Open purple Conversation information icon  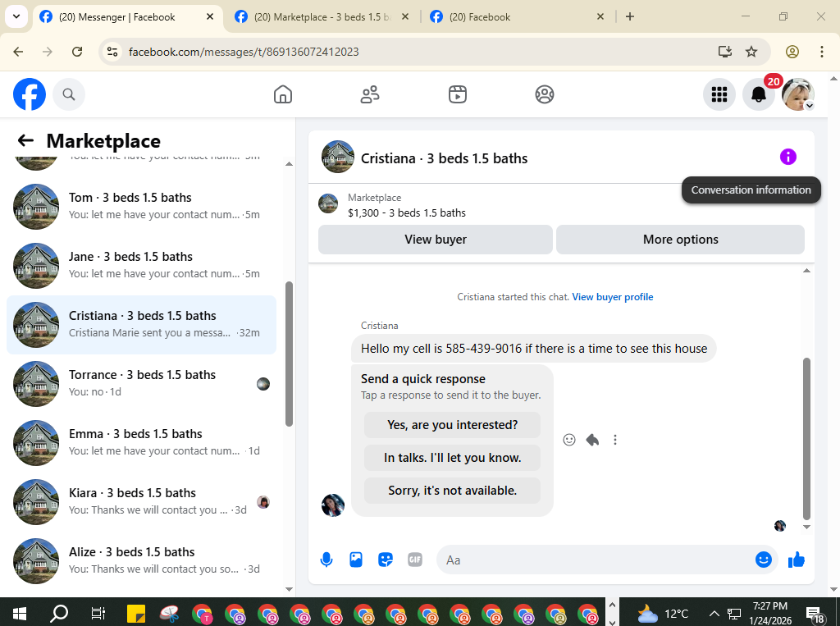coord(788,157)
